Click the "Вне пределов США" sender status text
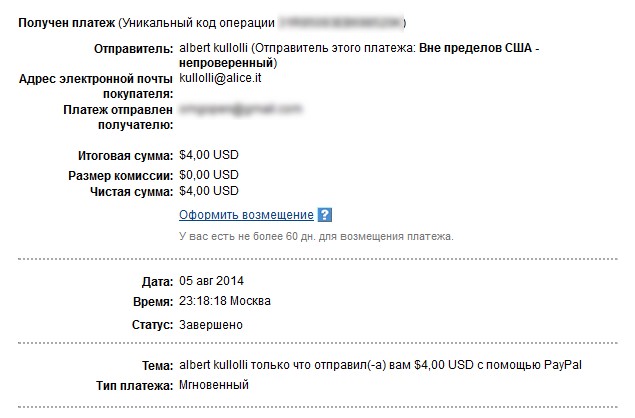The image size is (635, 418). pos(477,48)
